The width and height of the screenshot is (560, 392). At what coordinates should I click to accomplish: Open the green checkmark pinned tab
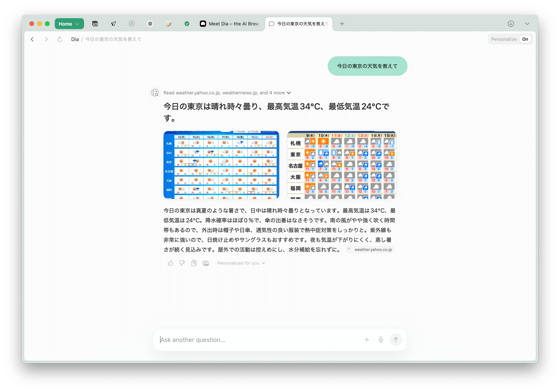(187, 24)
